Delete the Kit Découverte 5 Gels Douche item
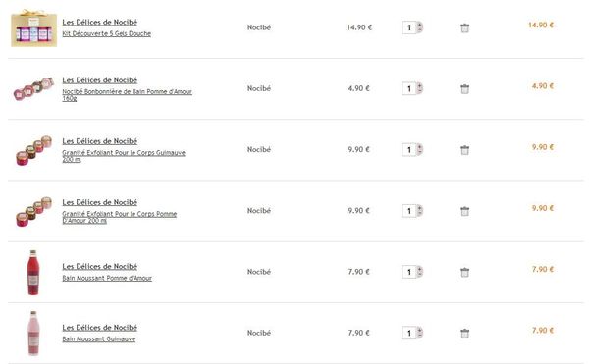The image size is (589, 364). tap(464, 27)
